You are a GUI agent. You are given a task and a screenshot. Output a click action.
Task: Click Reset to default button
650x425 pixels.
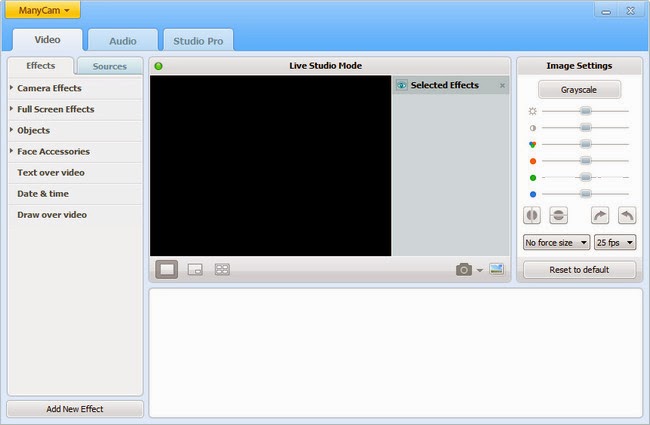[579, 270]
